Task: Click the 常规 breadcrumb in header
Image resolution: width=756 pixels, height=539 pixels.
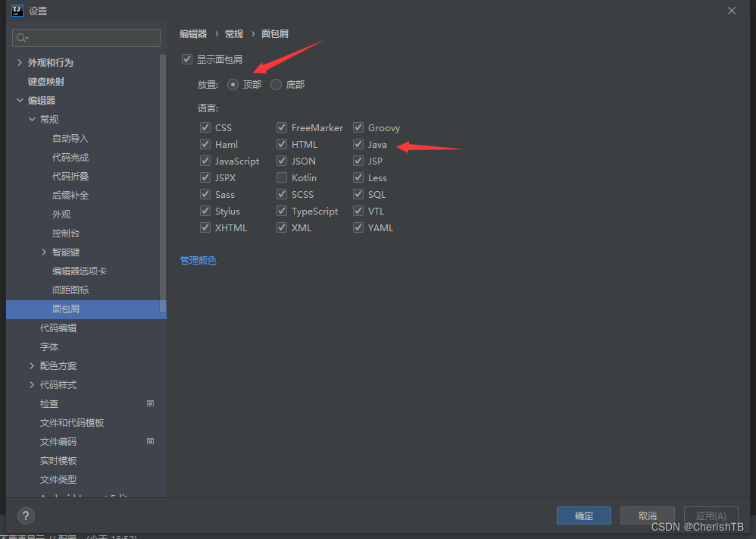Action: pyautogui.click(x=234, y=34)
